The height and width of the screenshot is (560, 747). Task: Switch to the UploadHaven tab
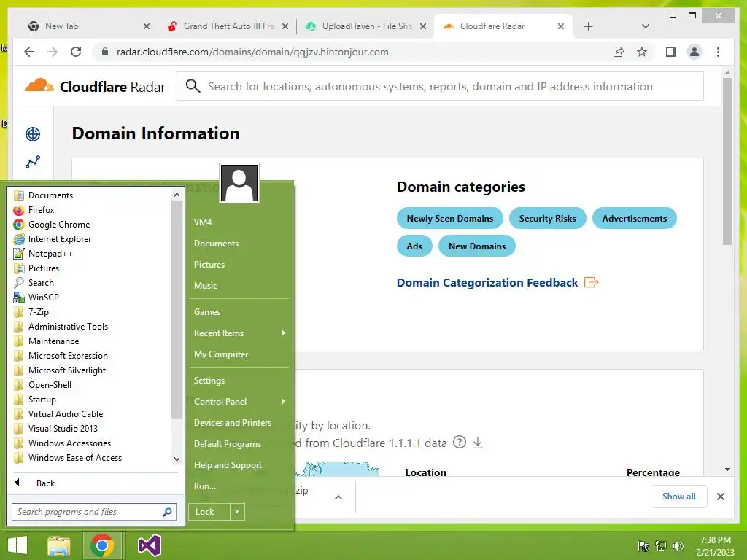click(366, 26)
